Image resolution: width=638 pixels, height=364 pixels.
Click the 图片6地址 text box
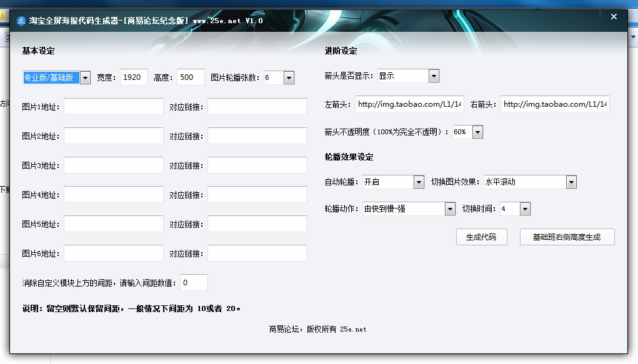[x=113, y=253]
